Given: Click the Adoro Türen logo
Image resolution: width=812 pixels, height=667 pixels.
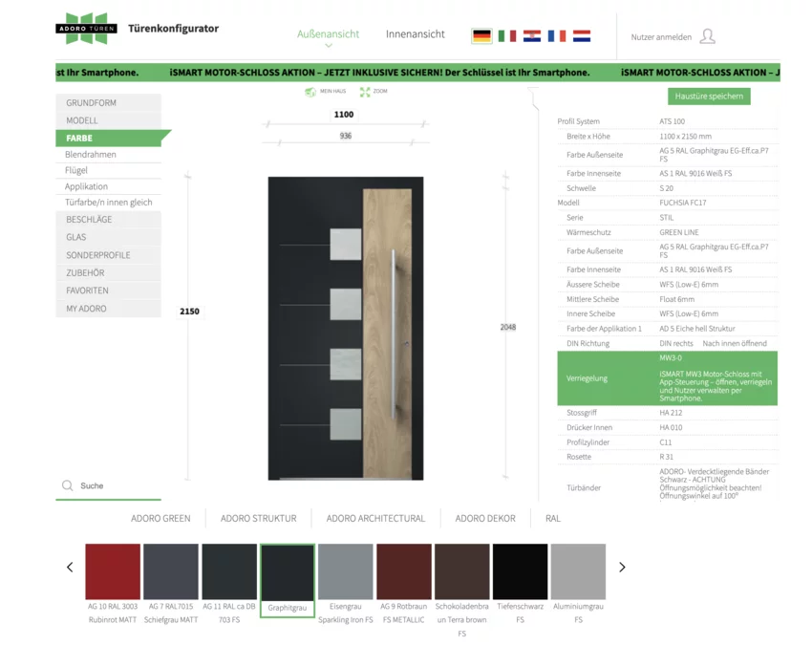Looking at the screenshot, I should click(x=87, y=29).
